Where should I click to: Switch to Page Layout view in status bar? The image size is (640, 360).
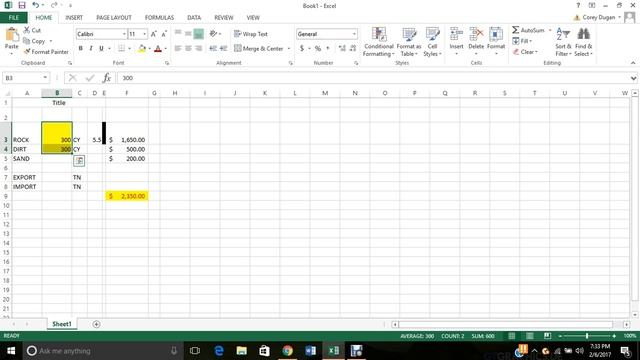[x=529, y=336]
